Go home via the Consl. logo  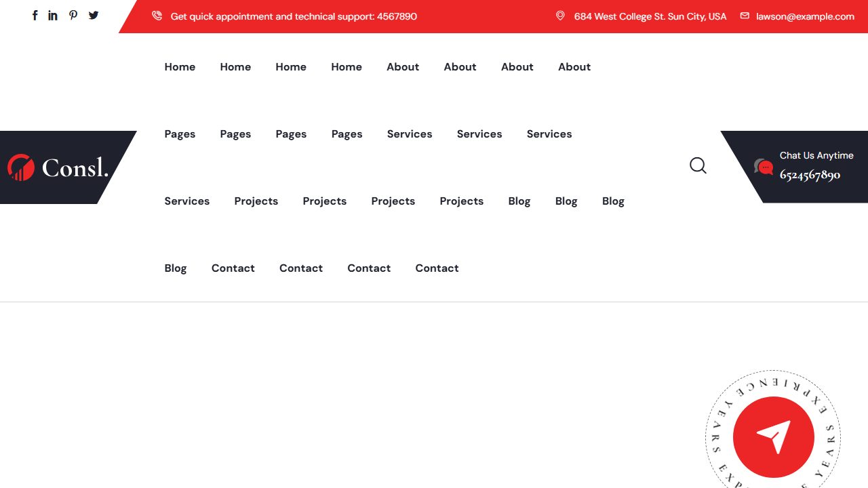tap(58, 167)
